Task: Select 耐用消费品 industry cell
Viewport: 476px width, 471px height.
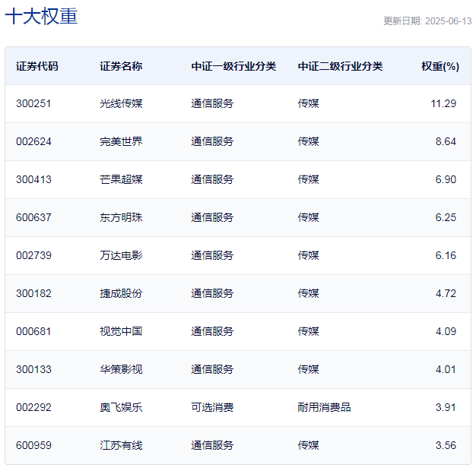Action: coord(324,407)
